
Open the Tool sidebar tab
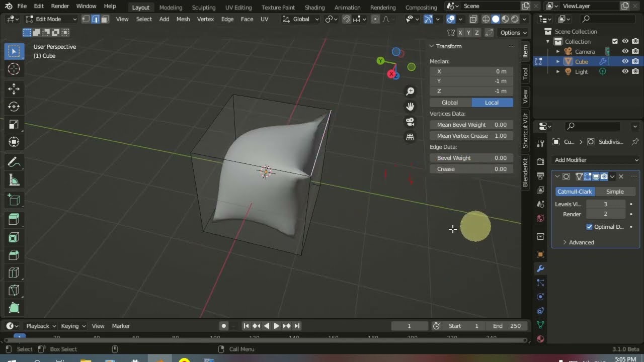525,73
